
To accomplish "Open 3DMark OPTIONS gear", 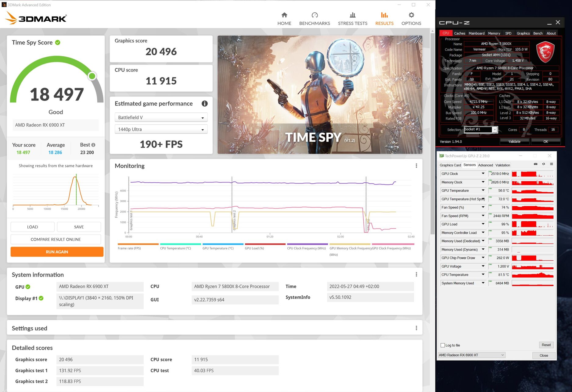I will click(x=411, y=15).
